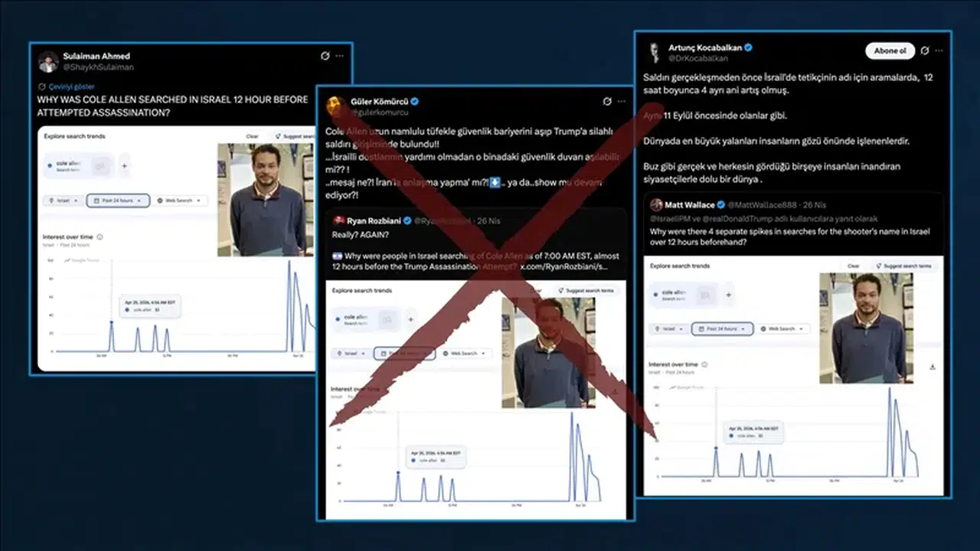Screen dimensions: 980x551
Task: Open Past 24 hours dropdown in Artunç's tweet
Action: [722, 328]
